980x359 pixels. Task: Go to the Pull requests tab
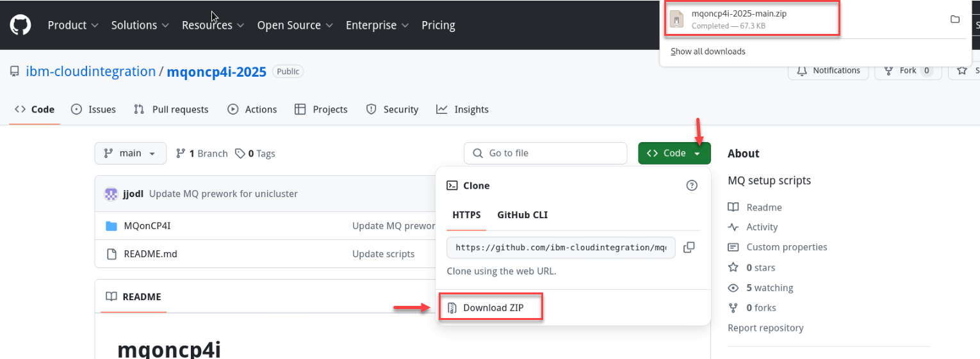[x=171, y=109]
